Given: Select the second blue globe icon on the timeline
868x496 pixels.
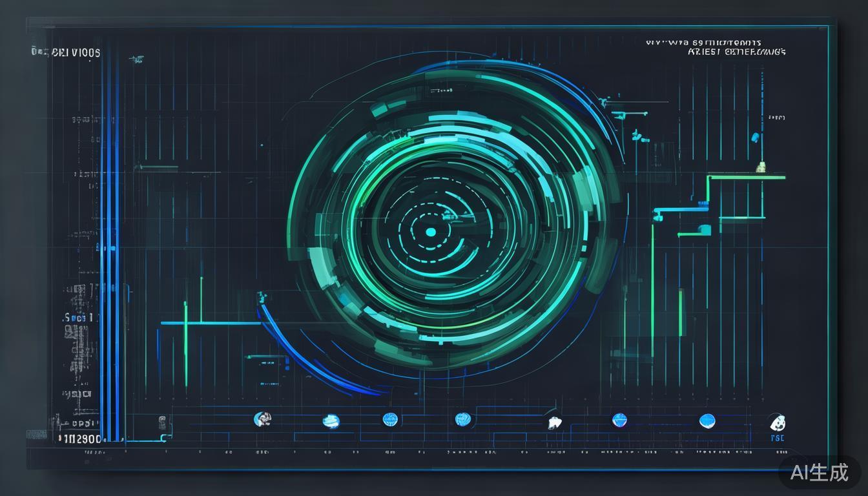Looking at the screenshot, I should [331, 421].
